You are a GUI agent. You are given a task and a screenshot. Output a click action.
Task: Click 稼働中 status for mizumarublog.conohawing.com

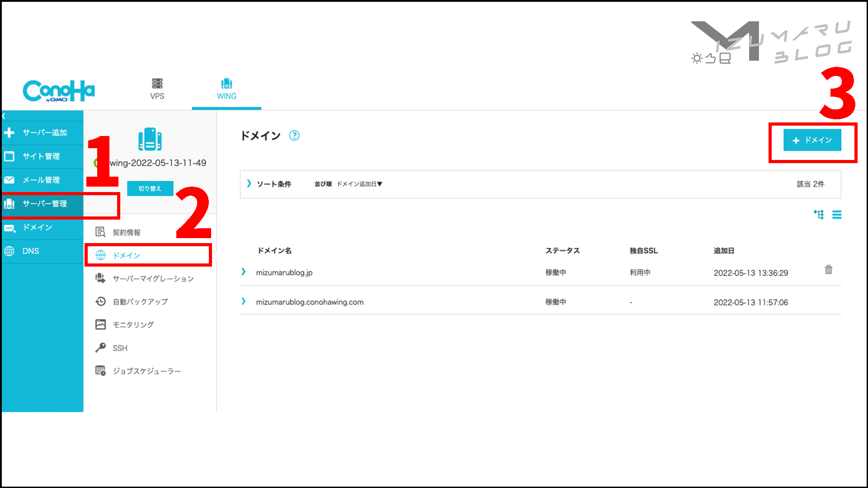click(556, 302)
